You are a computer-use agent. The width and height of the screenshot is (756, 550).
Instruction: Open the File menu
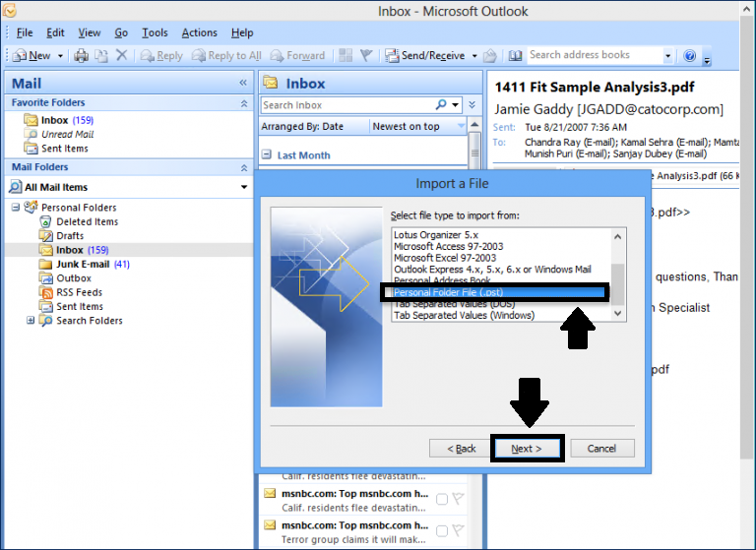(x=25, y=32)
